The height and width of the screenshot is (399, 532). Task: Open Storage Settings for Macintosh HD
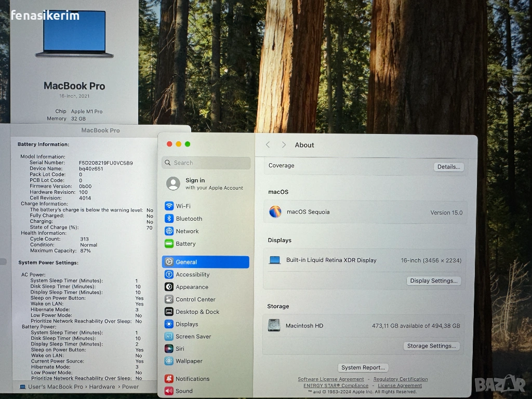click(x=431, y=345)
